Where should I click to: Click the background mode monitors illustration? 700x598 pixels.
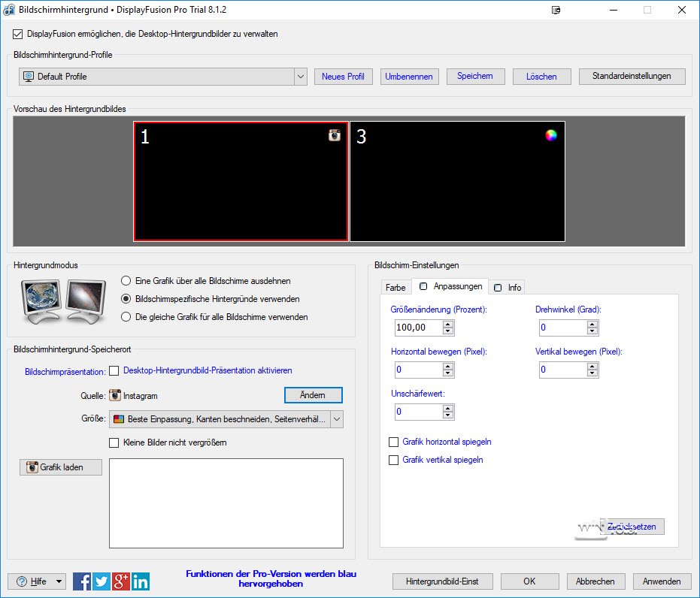[x=63, y=301]
